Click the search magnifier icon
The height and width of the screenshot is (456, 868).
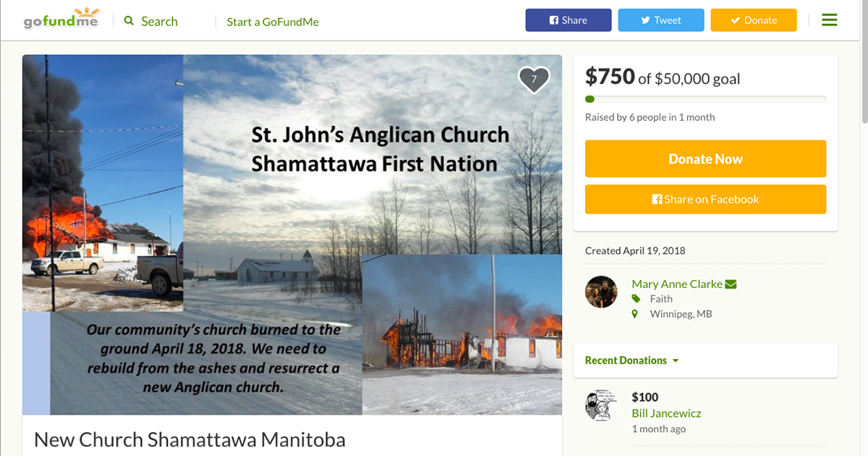[x=129, y=21]
